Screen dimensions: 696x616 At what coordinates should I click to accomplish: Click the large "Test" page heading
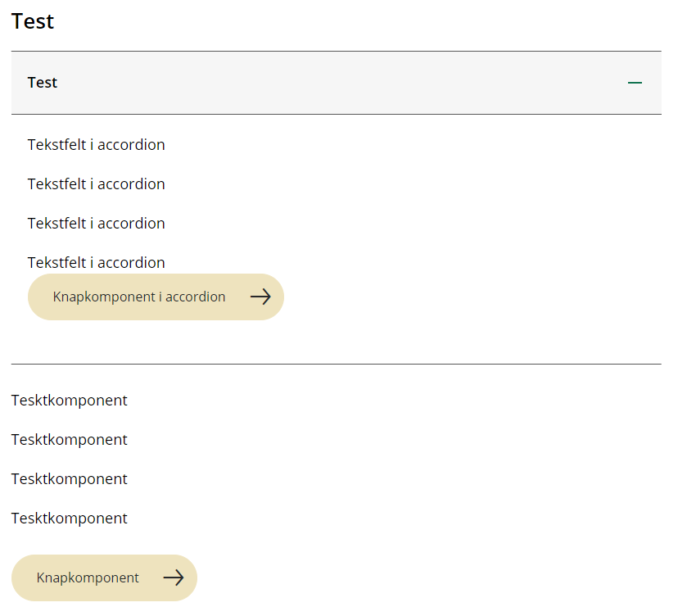pos(33,21)
